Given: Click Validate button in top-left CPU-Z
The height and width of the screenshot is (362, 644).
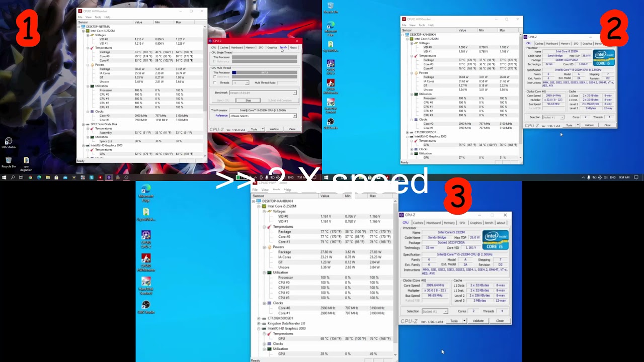Looking at the screenshot, I should [274, 129].
